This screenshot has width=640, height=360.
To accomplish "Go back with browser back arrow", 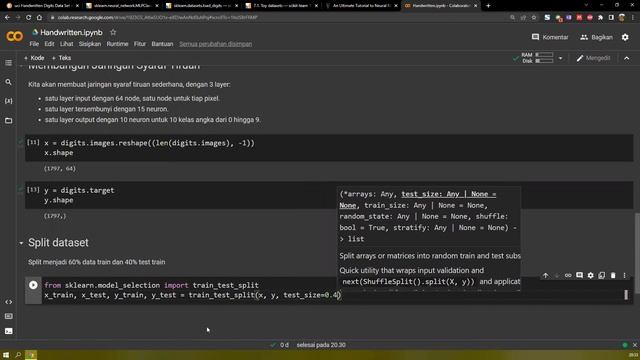I will click(x=7, y=18).
